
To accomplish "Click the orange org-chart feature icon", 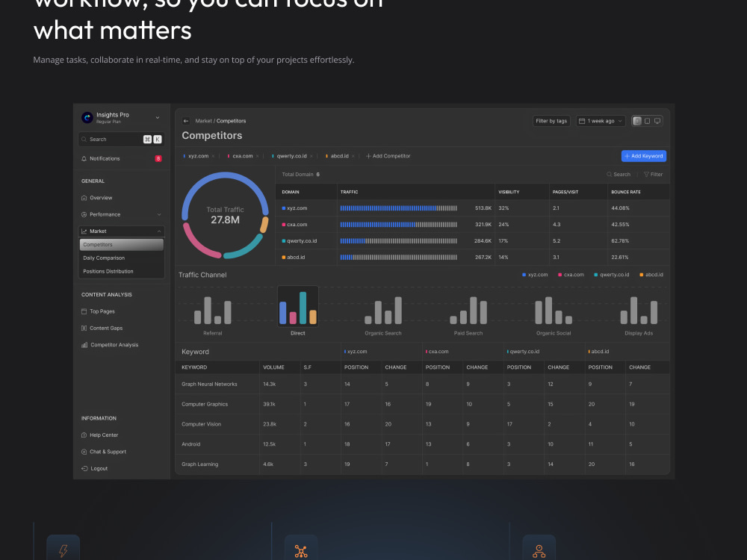I will (x=539, y=552).
